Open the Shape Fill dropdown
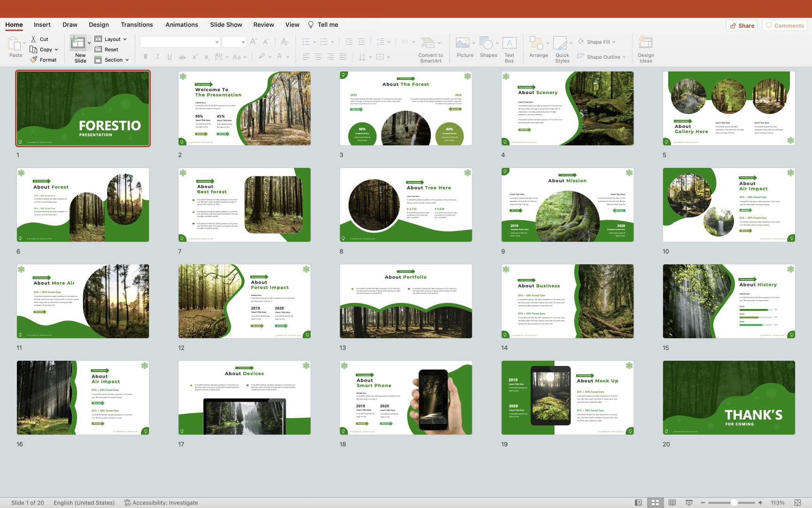Viewport: 812px width, 508px height. point(600,42)
